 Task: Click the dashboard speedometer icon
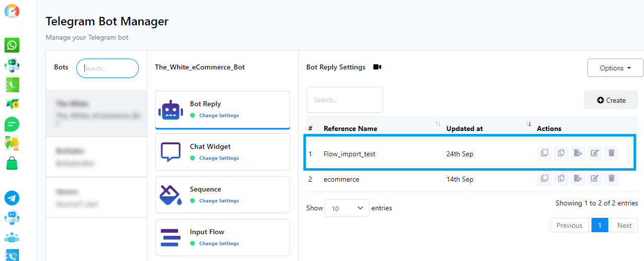pyautogui.click(x=12, y=11)
